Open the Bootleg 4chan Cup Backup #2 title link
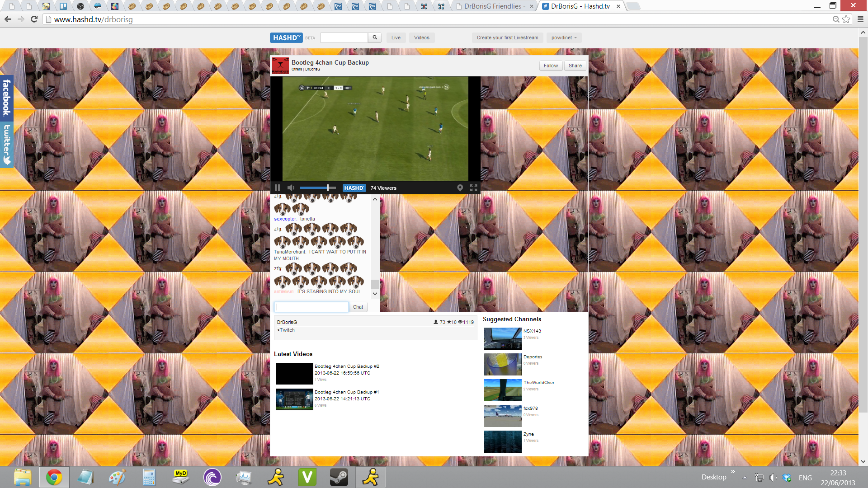The width and height of the screenshot is (868, 488). 347,366
